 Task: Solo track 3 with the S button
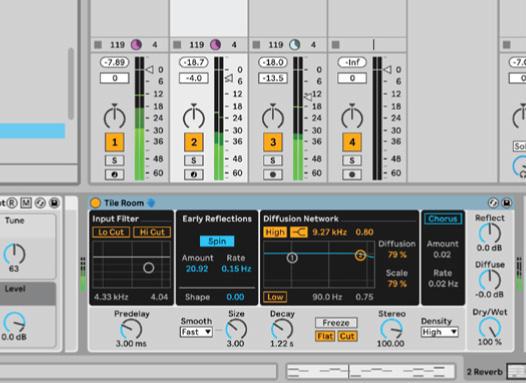273,160
